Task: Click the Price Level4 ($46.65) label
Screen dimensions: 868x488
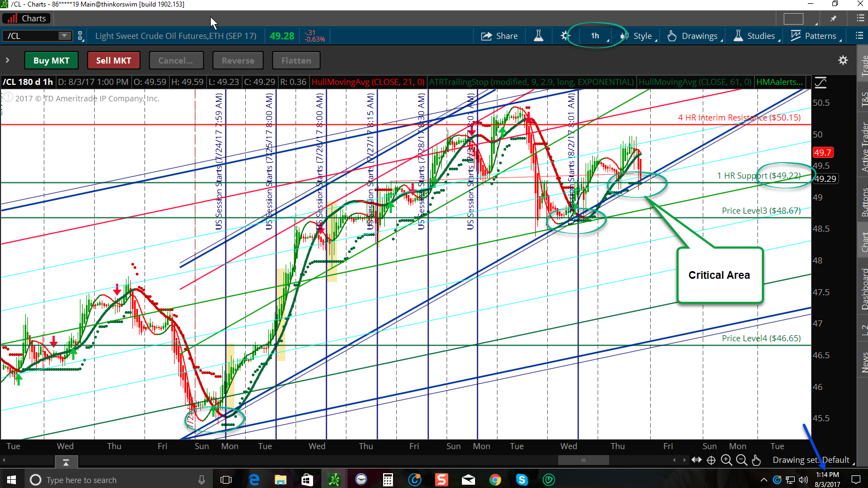Action: [761, 338]
